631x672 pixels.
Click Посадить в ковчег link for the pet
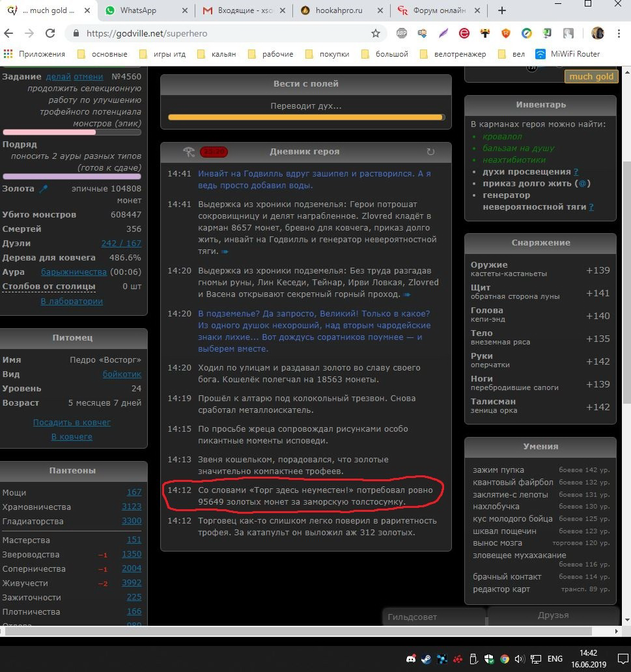point(72,423)
